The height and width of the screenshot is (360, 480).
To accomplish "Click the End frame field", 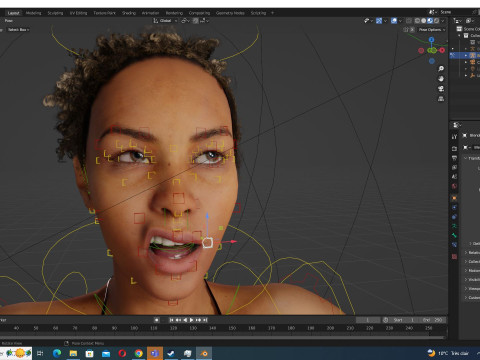I will [432, 320].
